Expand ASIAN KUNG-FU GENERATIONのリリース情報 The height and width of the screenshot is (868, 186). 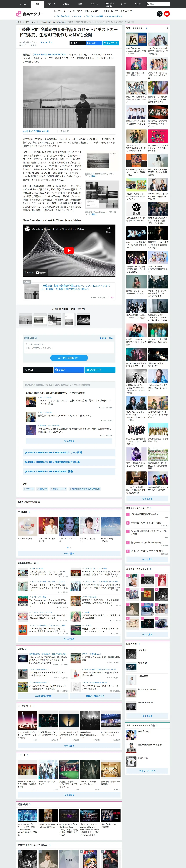[x=69, y=453]
